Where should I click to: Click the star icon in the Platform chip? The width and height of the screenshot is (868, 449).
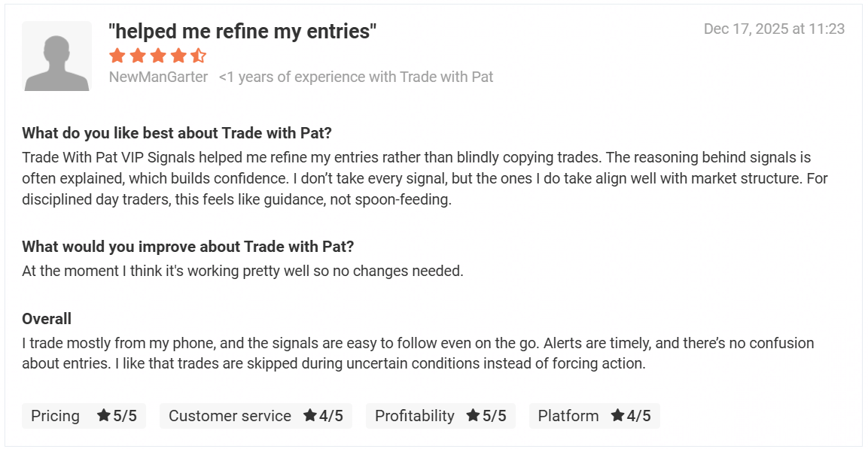click(617, 415)
